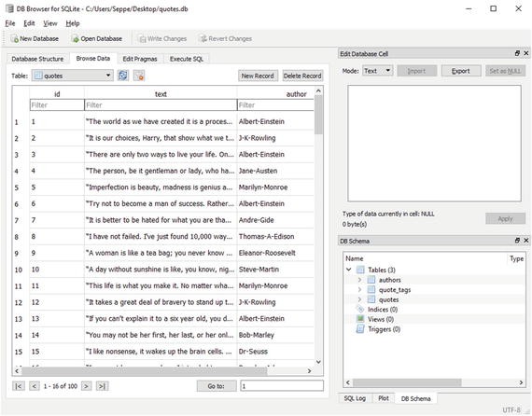Open the Edit menu

point(29,23)
